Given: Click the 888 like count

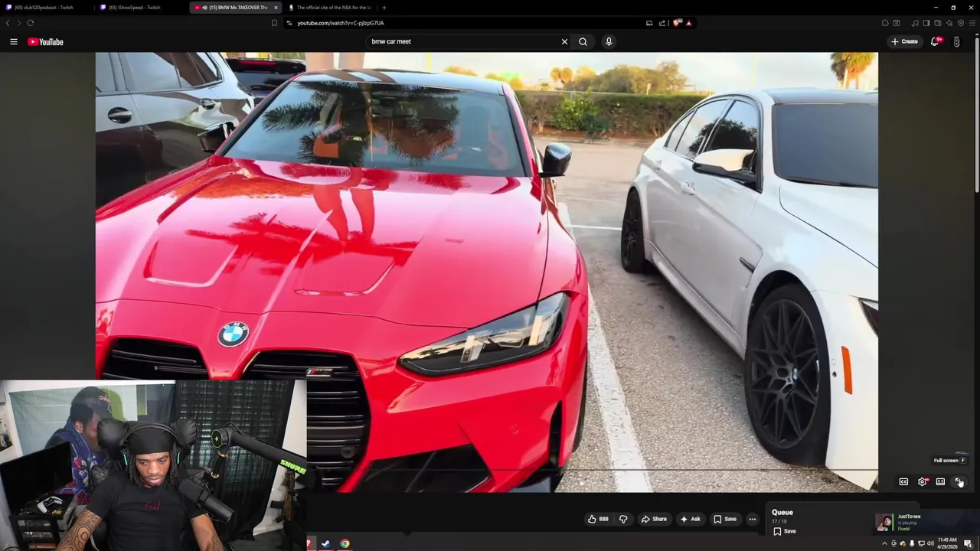Looking at the screenshot, I should (603, 520).
